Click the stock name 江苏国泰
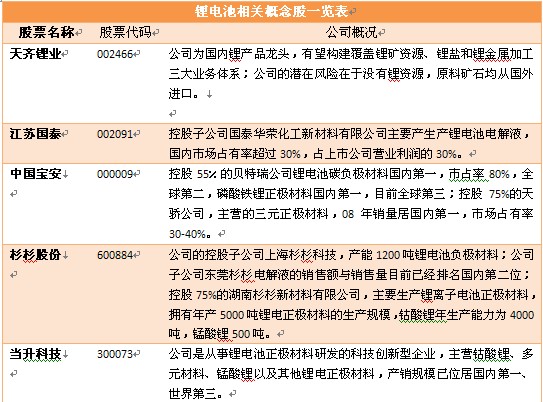The width and height of the screenshot is (543, 402). point(35,134)
